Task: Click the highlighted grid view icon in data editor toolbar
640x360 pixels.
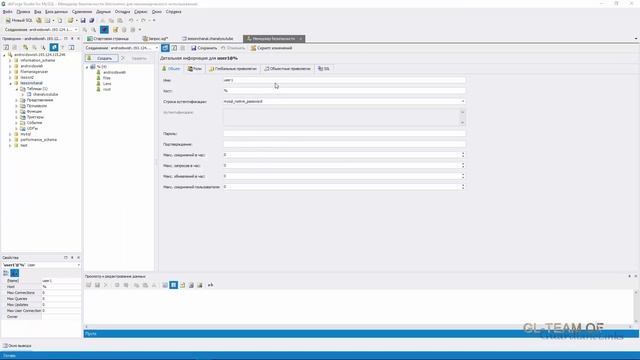Action: point(173,285)
